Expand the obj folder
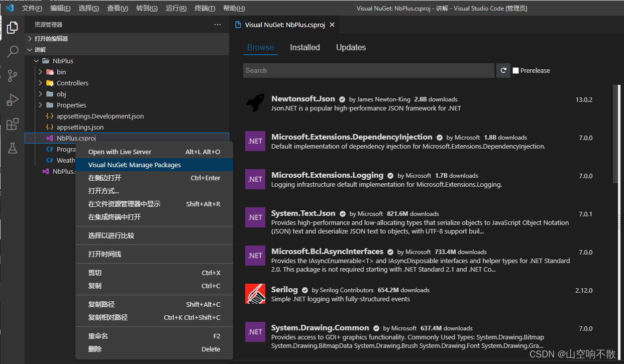 tap(40, 94)
